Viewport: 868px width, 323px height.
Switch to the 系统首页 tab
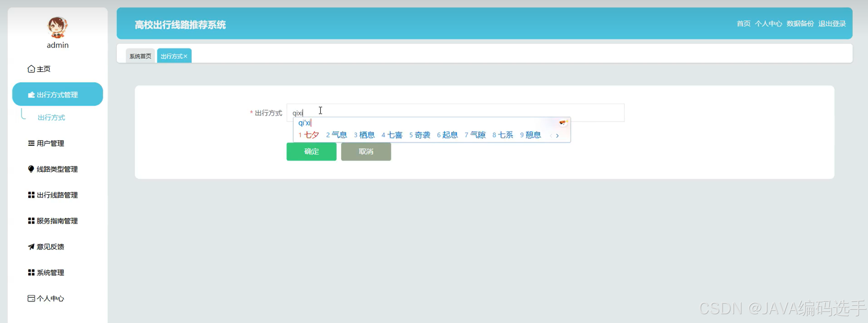point(140,56)
